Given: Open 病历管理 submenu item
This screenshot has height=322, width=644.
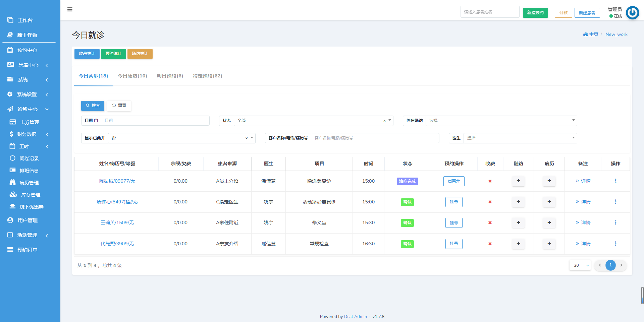Looking at the screenshot, I should coord(30,183).
